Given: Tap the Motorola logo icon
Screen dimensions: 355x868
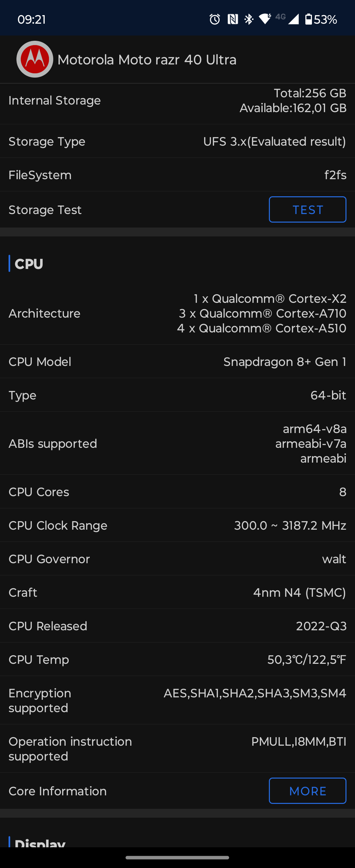Looking at the screenshot, I should point(35,59).
